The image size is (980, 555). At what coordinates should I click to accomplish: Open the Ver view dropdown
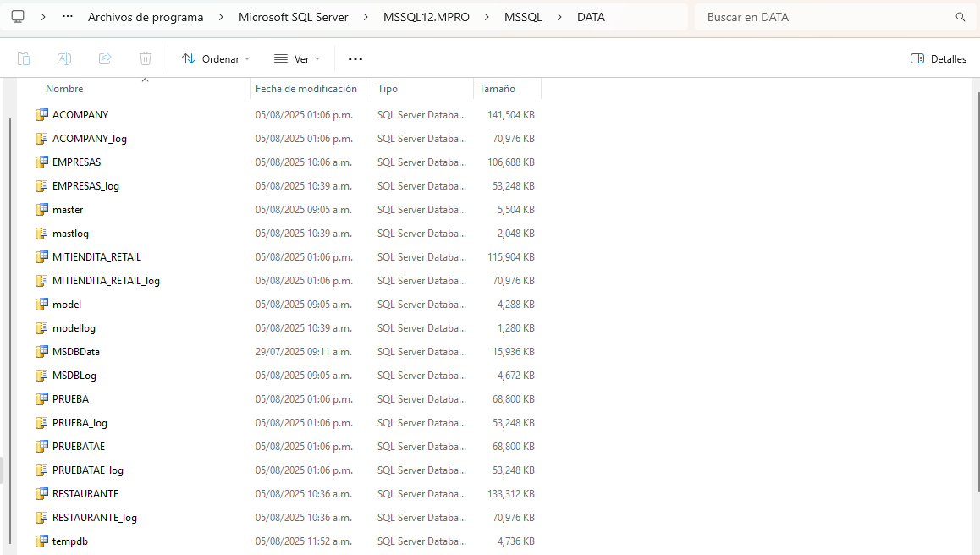point(297,58)
